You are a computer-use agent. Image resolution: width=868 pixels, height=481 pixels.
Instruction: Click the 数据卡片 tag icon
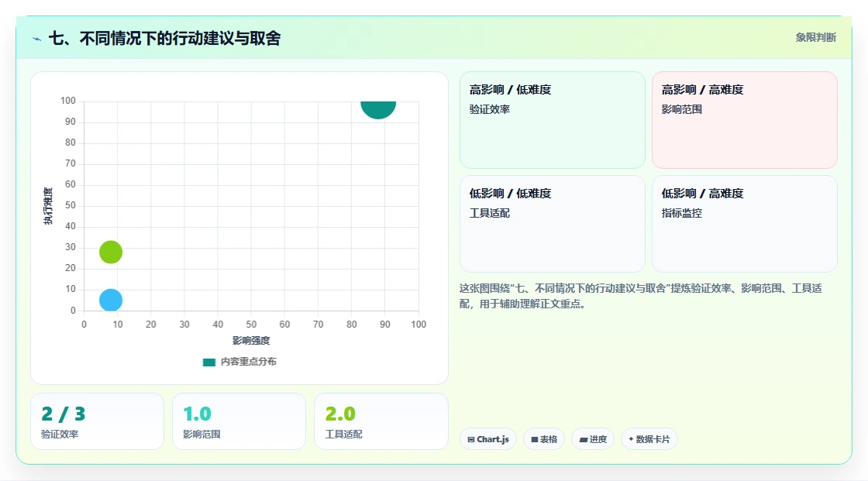631,439
